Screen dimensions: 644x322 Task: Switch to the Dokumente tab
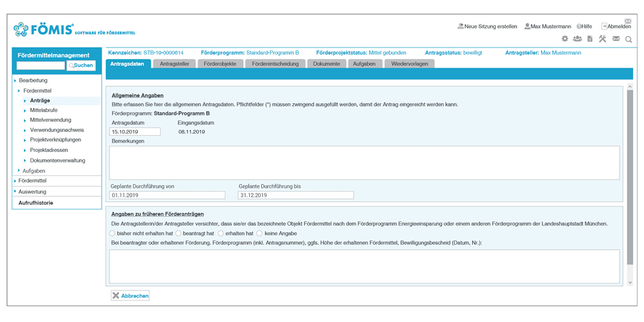coord(326,64)
